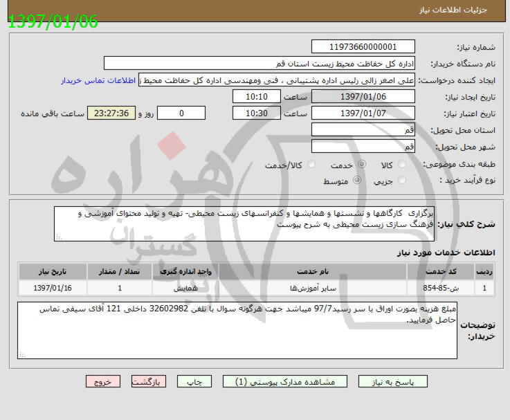510x420 pixels.
Task: Click the پاسخ به نیاز button
Action: pos(393,382)
